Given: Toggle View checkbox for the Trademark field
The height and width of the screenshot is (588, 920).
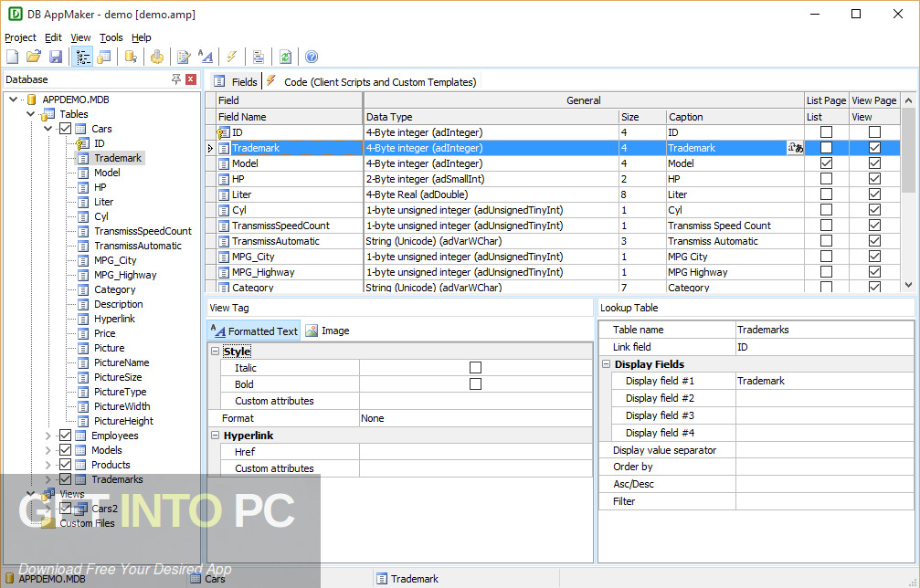Looking at the screenshot, I should 875,148.
